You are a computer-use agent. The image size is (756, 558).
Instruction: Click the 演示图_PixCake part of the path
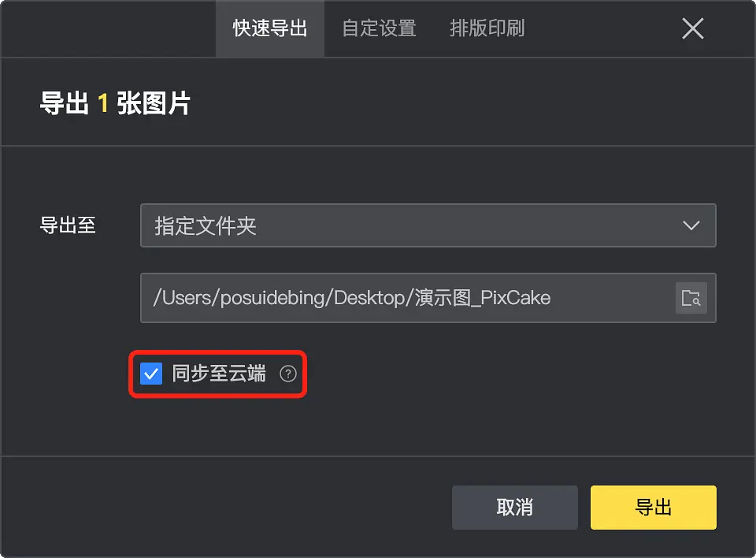tap(483, 298)
